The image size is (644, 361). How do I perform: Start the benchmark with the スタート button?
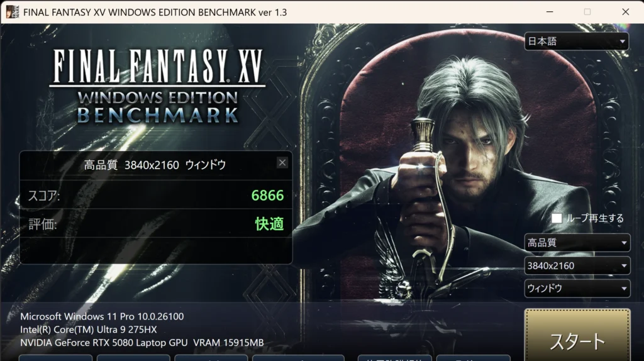pyautogui.click(x=577, y=336)
